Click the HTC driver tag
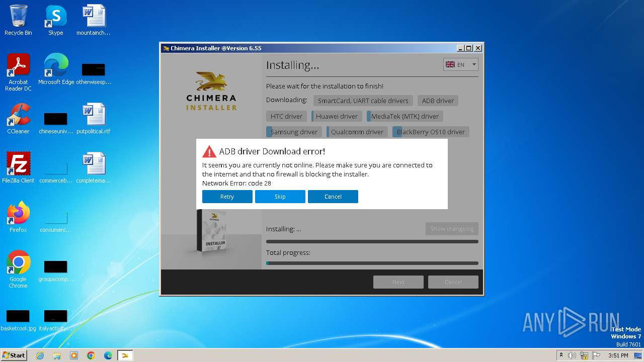Screen dimensions: 644x362 (286, 116)
